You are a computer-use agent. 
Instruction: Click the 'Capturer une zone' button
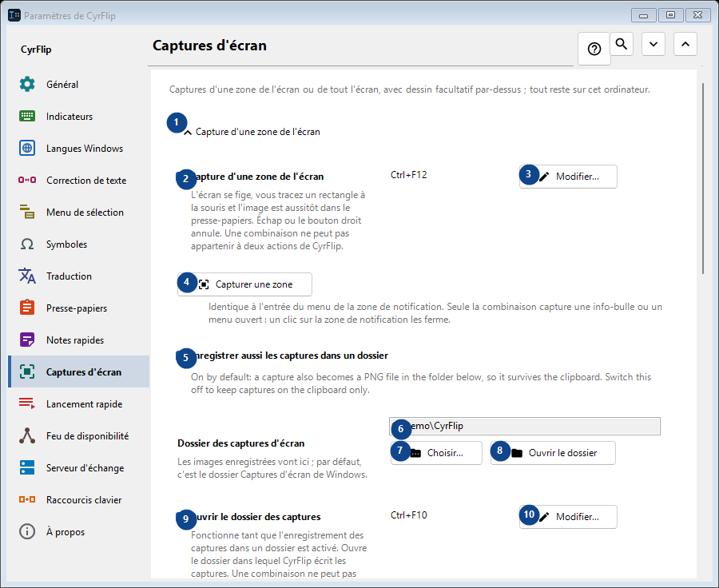[x=245, y=284]
